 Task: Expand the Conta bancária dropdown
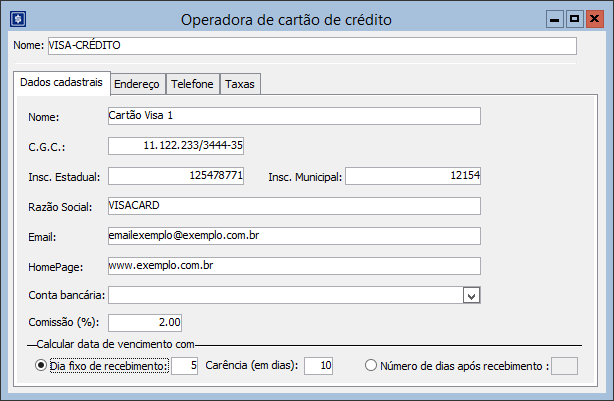pyautogui.click(x=472, y=295)
